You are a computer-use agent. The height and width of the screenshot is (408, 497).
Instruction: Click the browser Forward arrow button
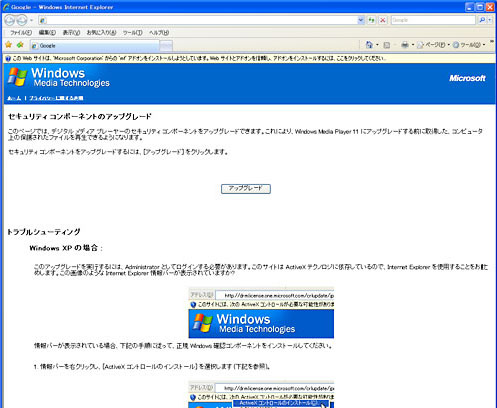22,20
